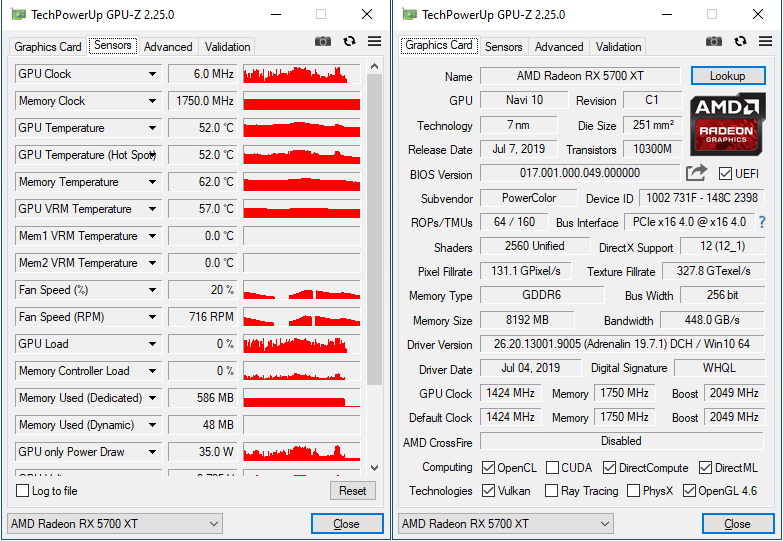Image resolution: width=783 pixels, height=541 pixels.
Task: Enable Log to file checkbox
Action: point(22,491)
